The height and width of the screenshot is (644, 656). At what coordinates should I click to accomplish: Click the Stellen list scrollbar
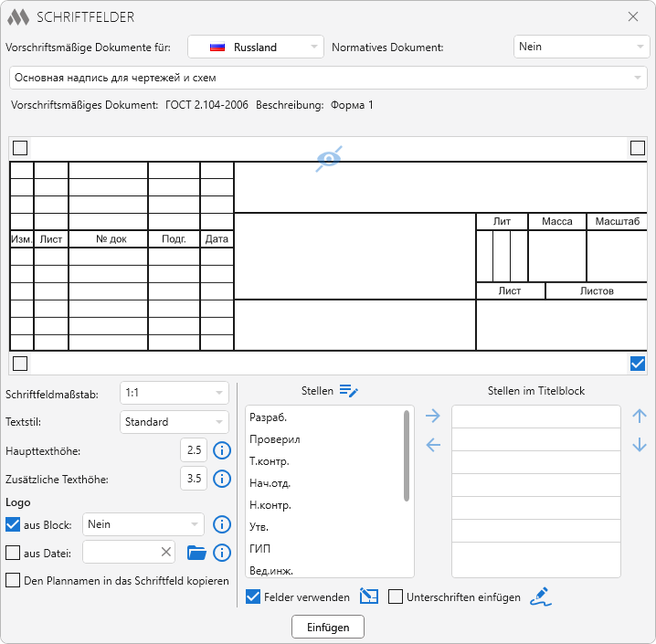point(407,455)
